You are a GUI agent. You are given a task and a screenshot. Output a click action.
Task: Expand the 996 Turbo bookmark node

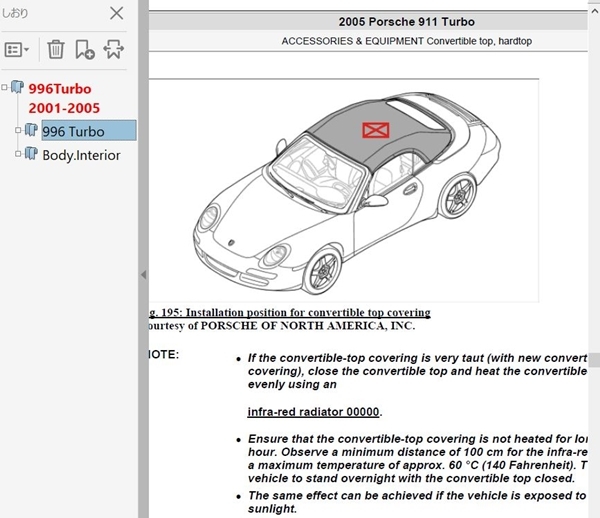point(18,130)
